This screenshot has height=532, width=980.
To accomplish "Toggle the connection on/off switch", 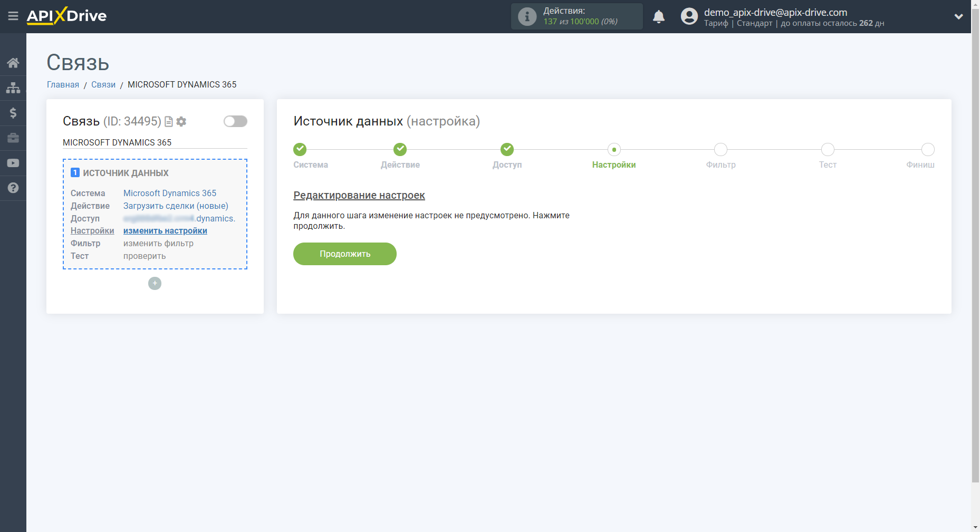I will (x=235, y=121).
